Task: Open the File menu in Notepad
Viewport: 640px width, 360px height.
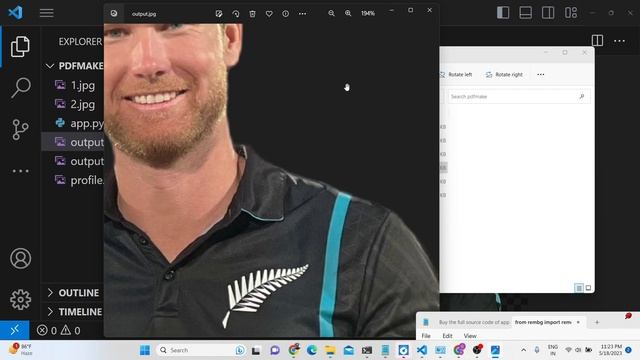Action: click(x=426, y=336)
